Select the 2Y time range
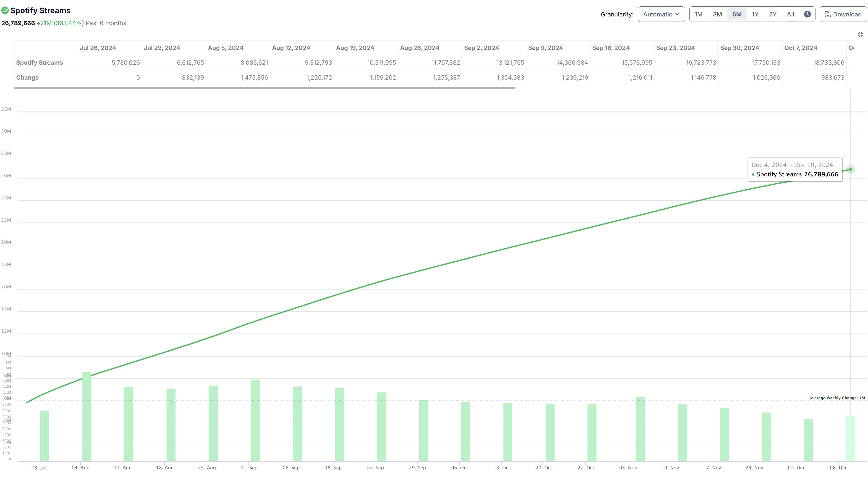This screenshot has height=477, width=868. 773,14
